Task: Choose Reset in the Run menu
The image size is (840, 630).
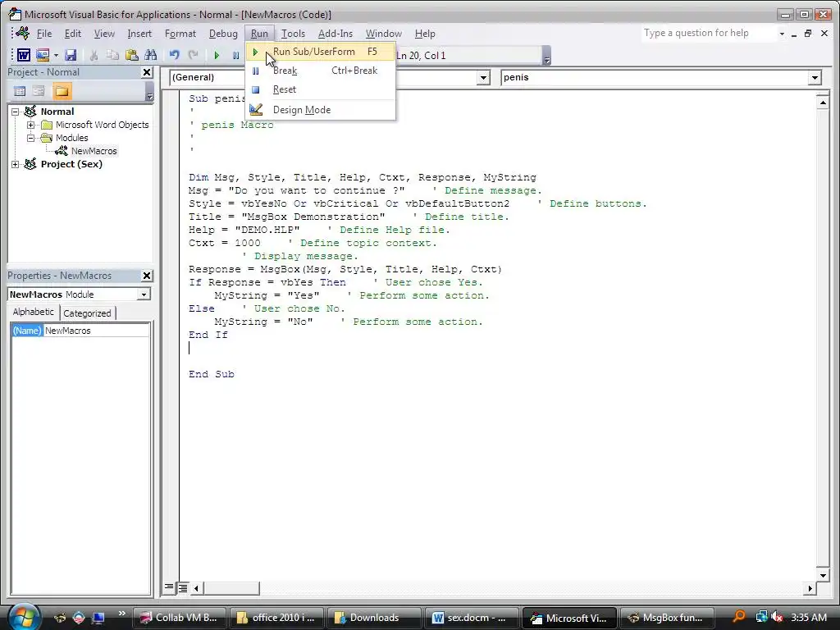Action: click(x=321, y=89)
